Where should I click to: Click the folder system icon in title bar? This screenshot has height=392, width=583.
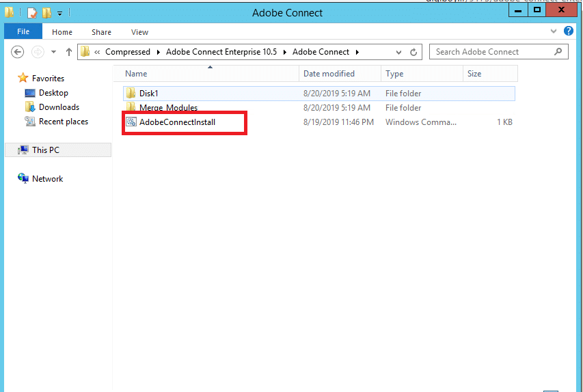pyautogui.click(x=10, y=12)
